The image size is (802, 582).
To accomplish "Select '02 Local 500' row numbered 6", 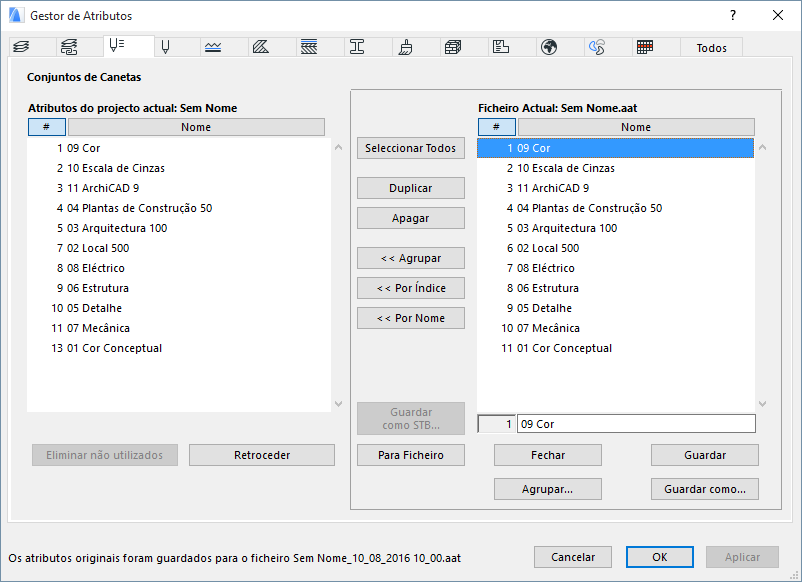I will 615,248.
